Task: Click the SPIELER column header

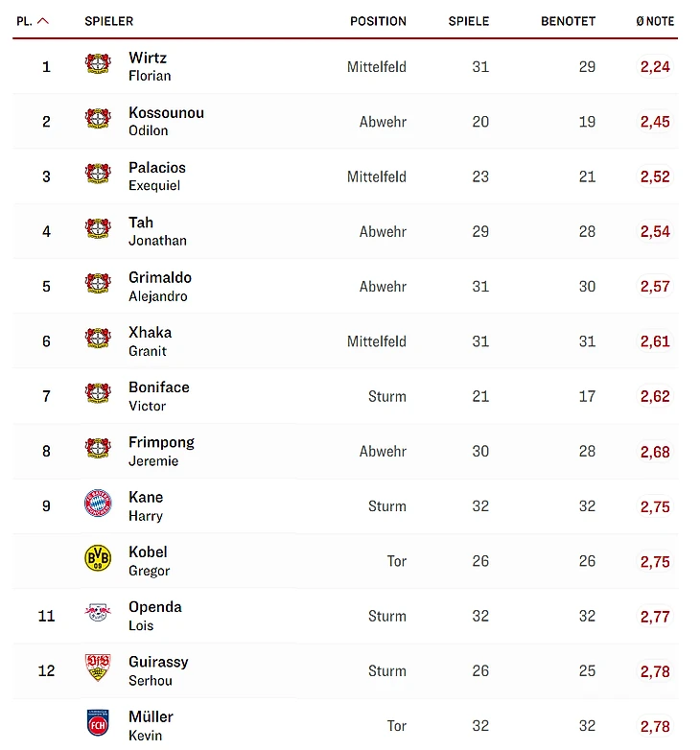Action: click(x=108, y=21)
